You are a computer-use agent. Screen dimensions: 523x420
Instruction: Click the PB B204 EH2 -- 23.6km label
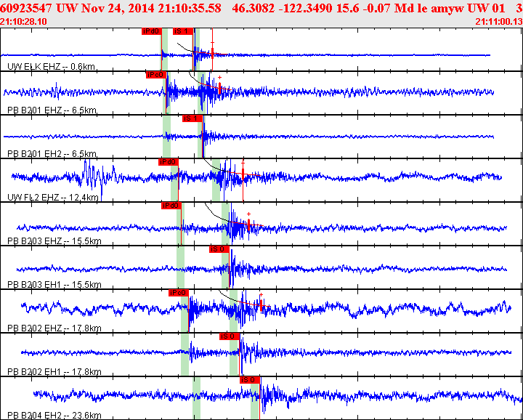click(x=54, y=416)
